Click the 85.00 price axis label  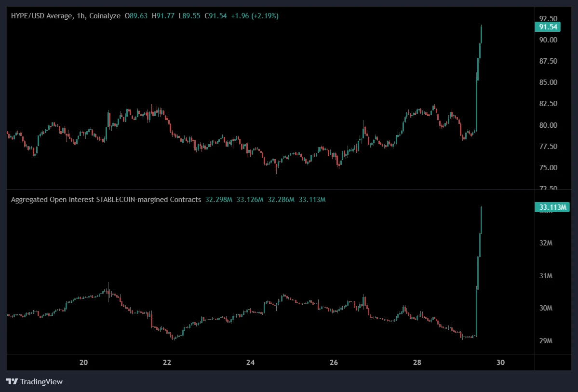point(548,82)
